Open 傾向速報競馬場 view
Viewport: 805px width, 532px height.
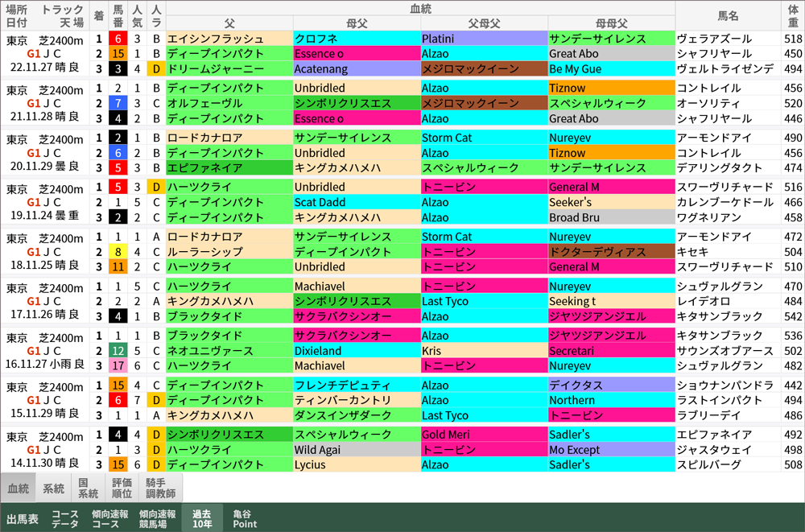click(157, 519)
